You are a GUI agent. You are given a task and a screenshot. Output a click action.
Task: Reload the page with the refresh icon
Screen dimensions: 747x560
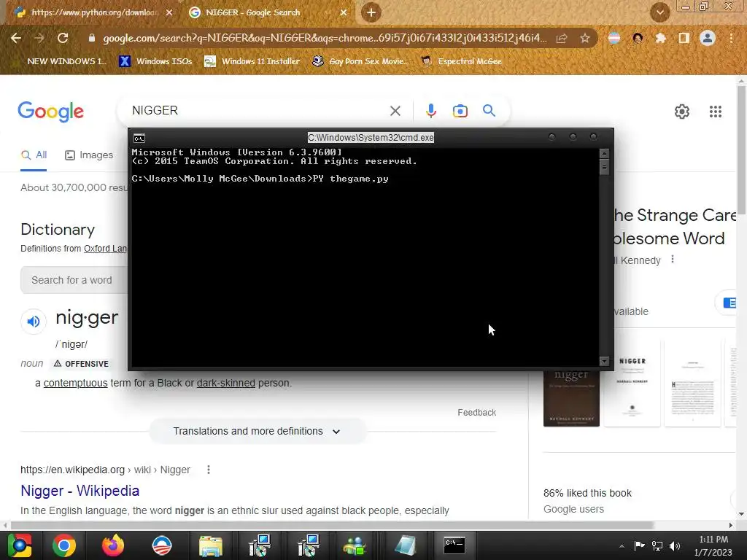pos(63,38)
